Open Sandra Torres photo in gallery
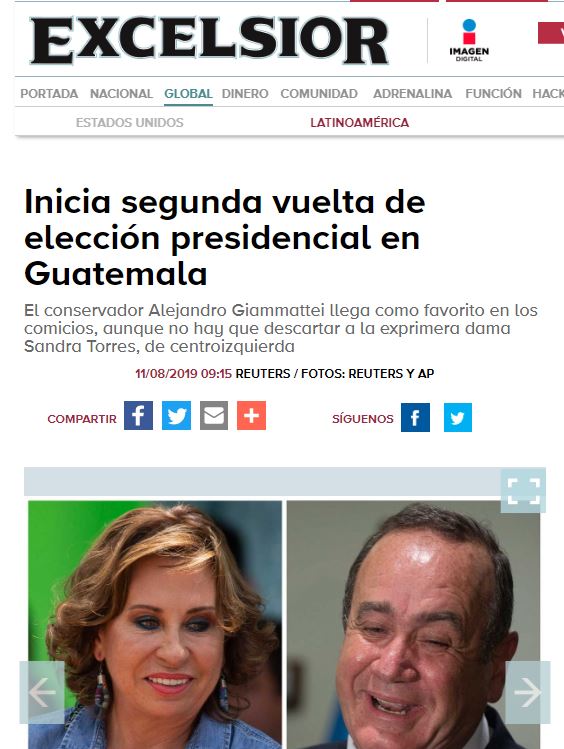 [155, 625]
